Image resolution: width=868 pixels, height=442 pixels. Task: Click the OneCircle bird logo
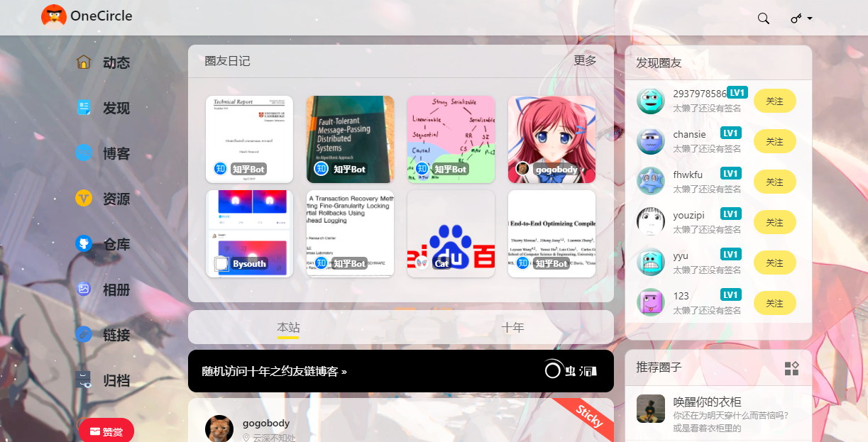point(53,15)
